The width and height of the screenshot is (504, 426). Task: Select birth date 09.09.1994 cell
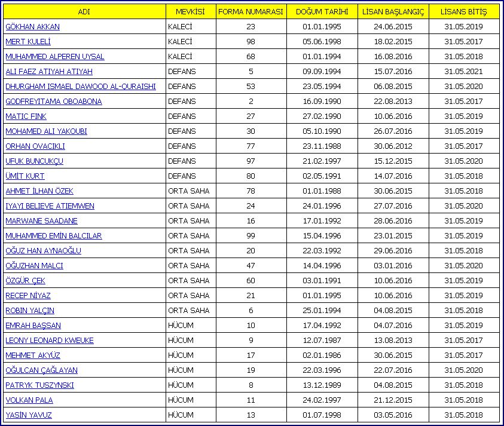pyautogui.click(x=322, y=72)
